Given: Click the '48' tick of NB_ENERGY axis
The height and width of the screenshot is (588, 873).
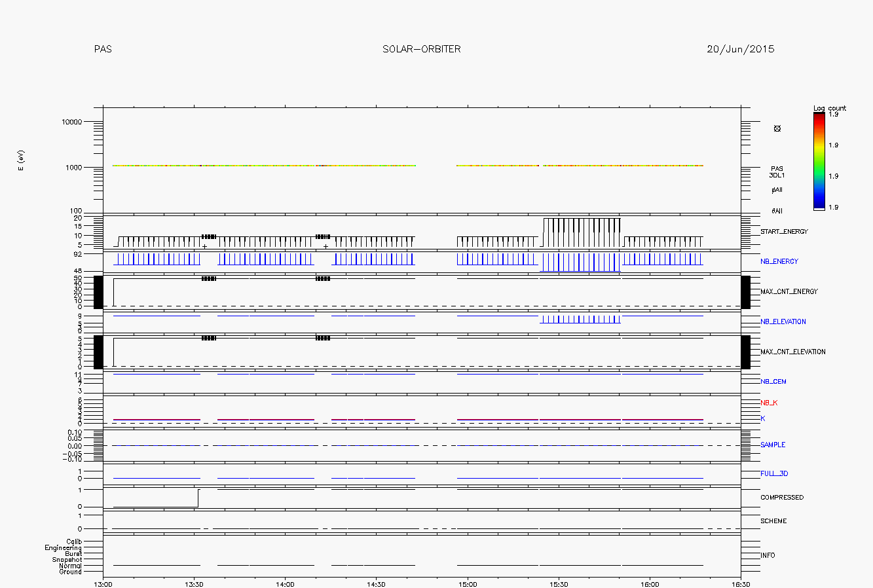Looking at the screenshot, I should coord(78,271).
